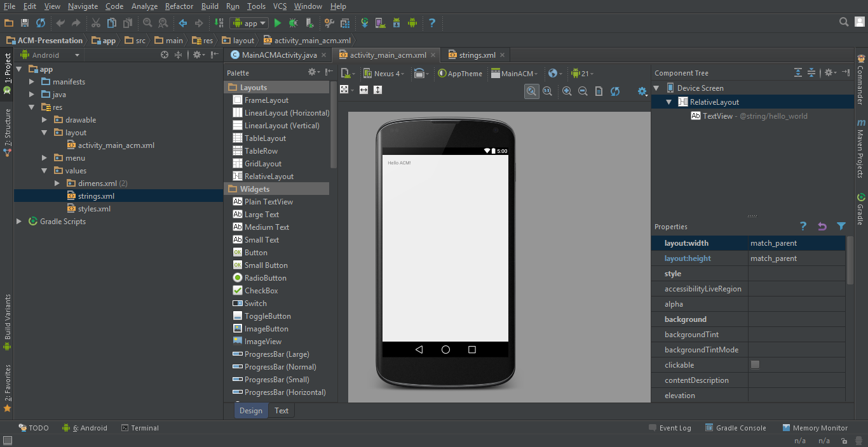868x447 pixels.
Task: Open Settings via the wrench icon
Action: [x=329, y=23]
